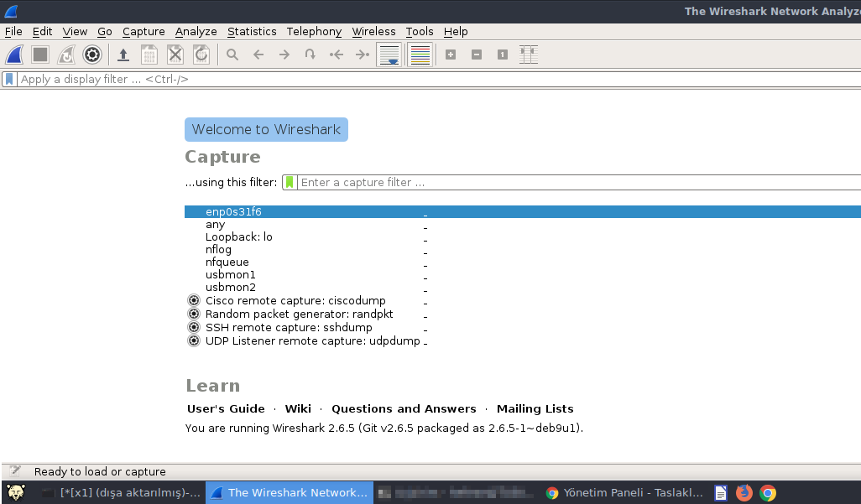Go back with the left arrow icon
Viewport: 861px width, 504px height.
click(258, 55)
